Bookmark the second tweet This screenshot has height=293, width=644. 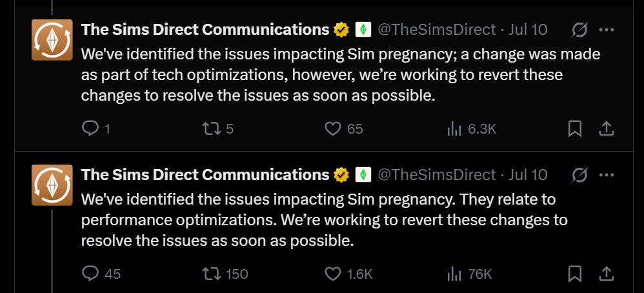[x=574, y=274]
